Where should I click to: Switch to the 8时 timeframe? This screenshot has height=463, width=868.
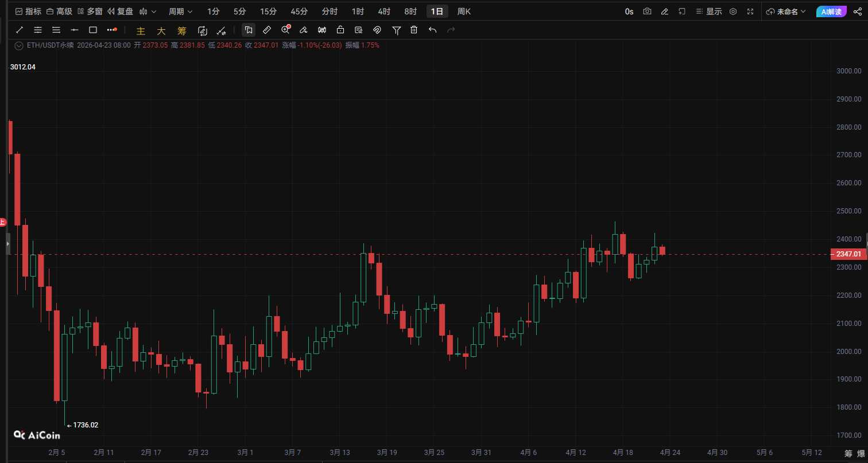(410, 11)
